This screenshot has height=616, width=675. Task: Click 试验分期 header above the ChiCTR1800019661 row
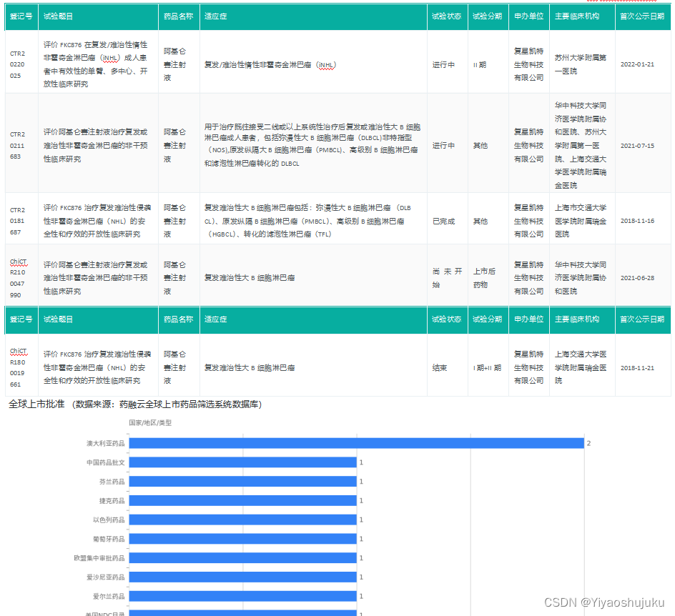tap(488, 319)
